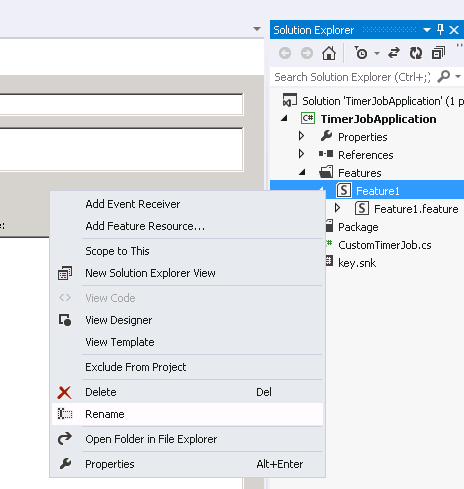Screen dimensions: 464x489
Task: Click the View Designer menu icon
Action: (x=65, y=320)
